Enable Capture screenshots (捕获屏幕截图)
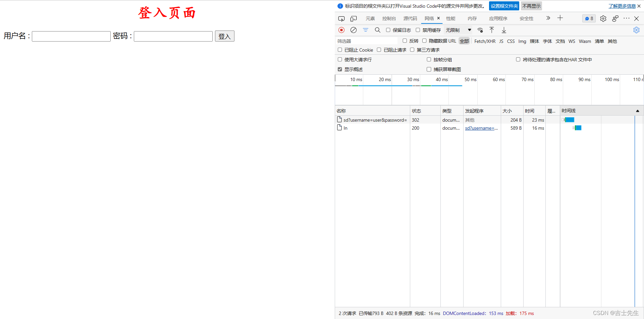This screenshot has height=319, width=644. coord(429,69)
